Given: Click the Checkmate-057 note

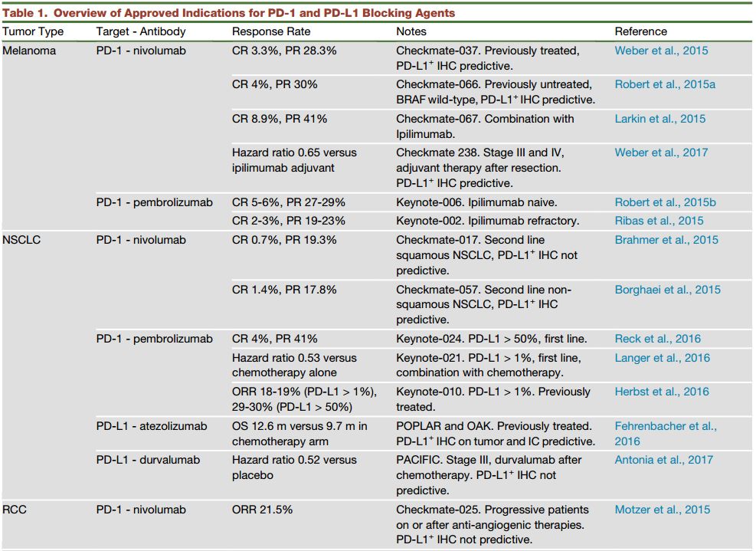Looking at the screenshot, I should point(483,304).
